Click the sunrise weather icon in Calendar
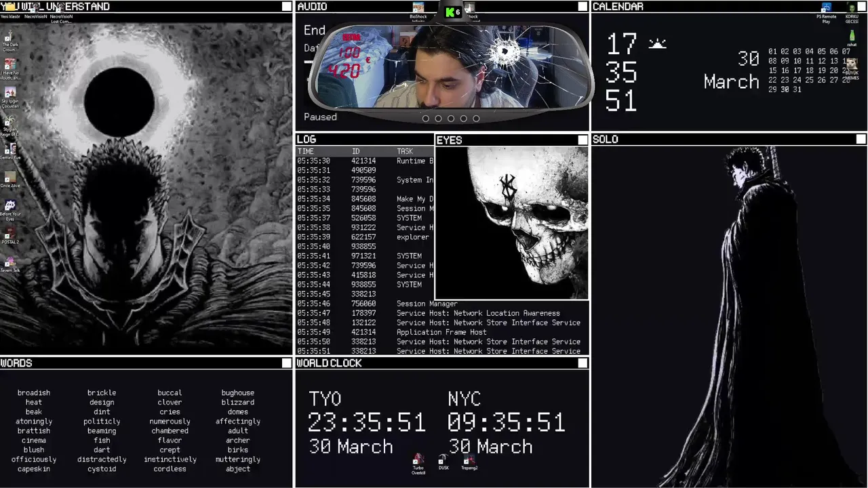Viewport: 868px width, 488px height. click(657, 44)
